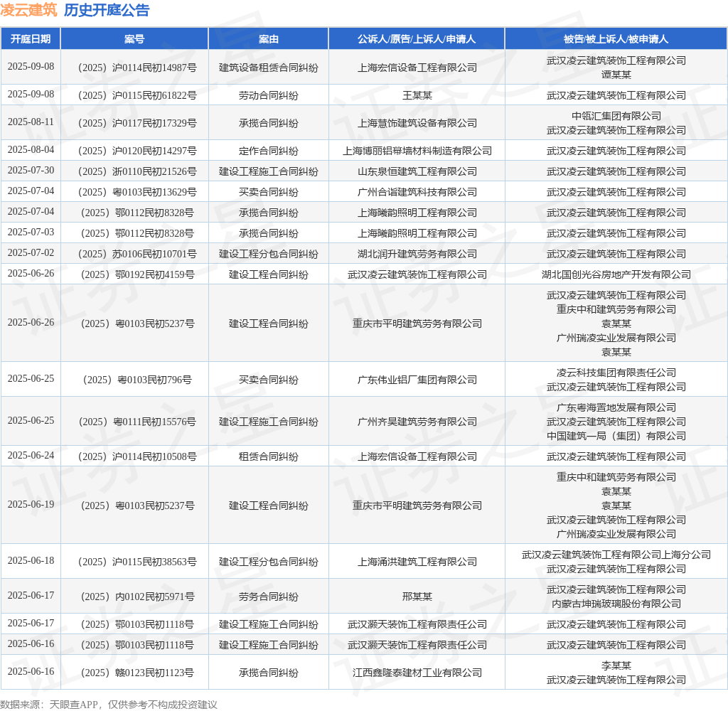Click the date 2025-07-02
Image resolution: width=728 pixels, height=711 pixels.
[31, 253]
